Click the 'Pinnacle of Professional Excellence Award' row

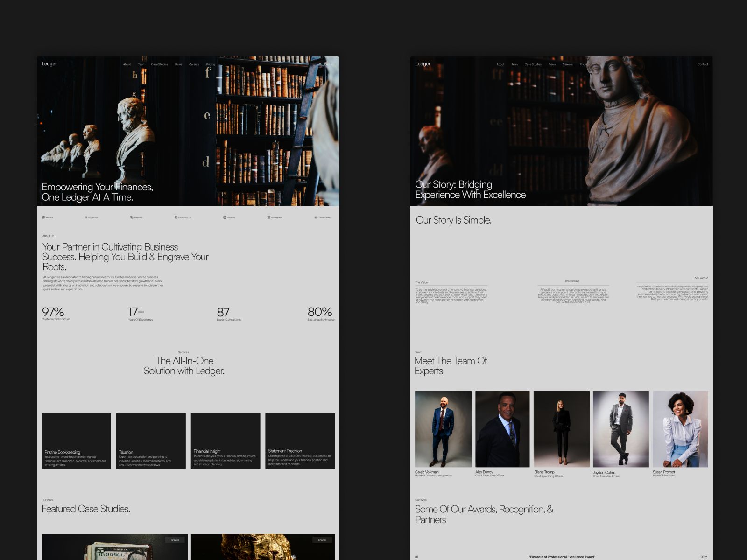pos(562,556)
